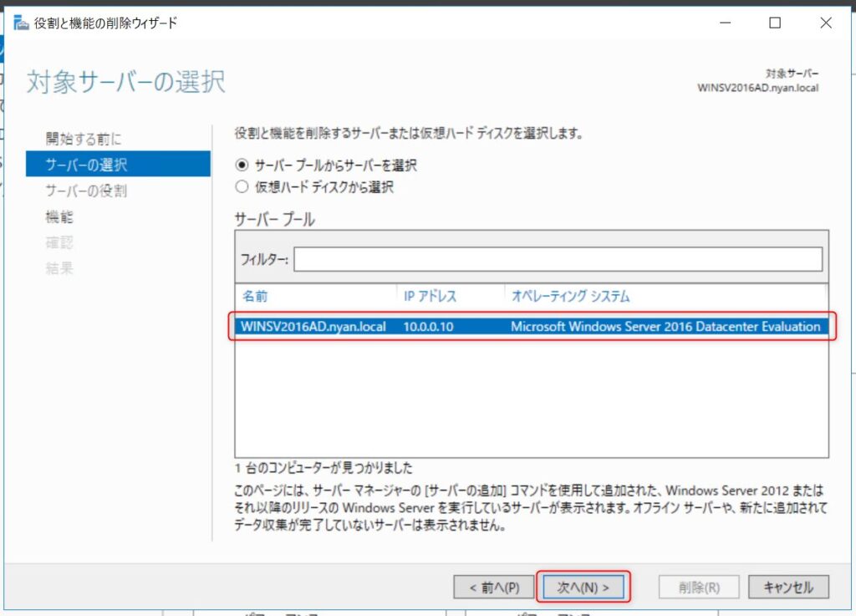Close the wizard with the X button

(825, 23)
